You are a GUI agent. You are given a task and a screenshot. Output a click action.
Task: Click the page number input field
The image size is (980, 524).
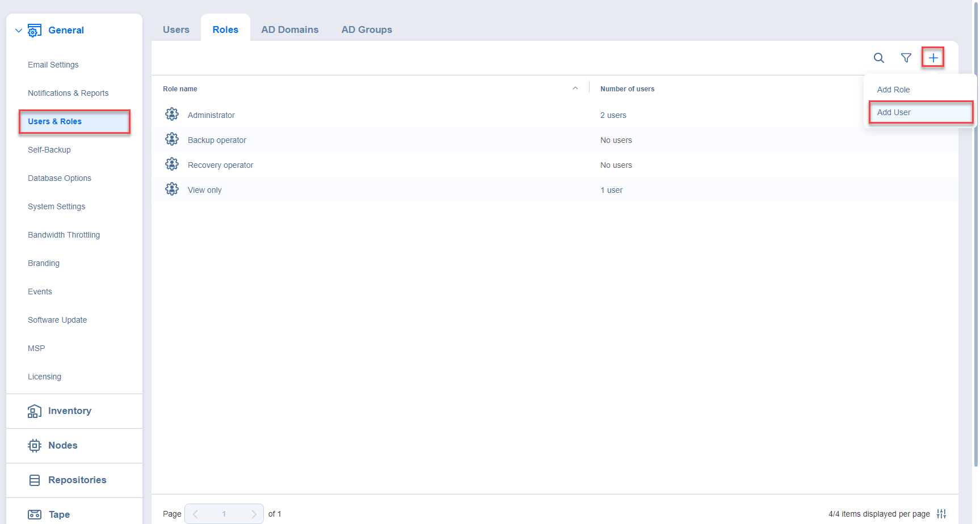click(224, 514)
